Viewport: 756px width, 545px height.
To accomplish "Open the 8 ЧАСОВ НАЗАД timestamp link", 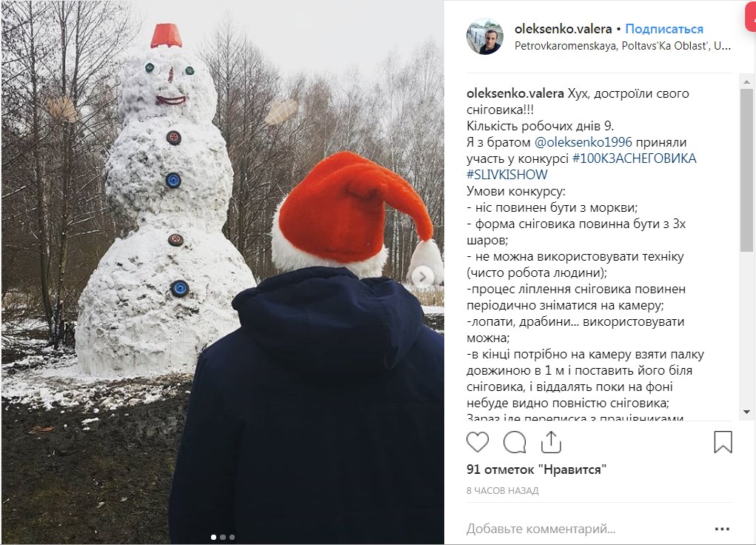I will (502, 491).
